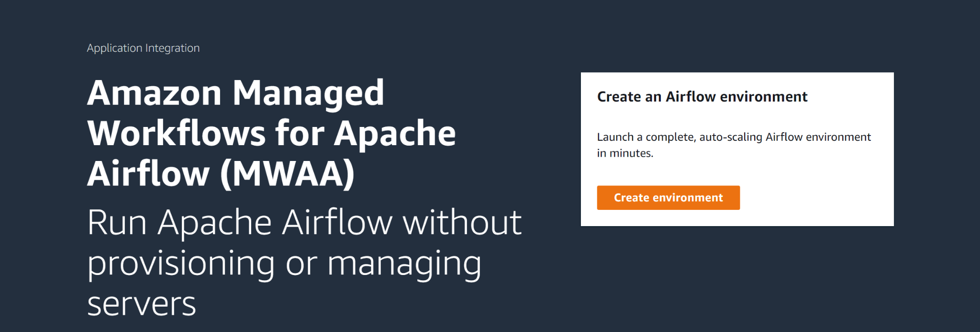Click the Create environment button
Viewport: 980px width, 332px height.
click(668, 197)
